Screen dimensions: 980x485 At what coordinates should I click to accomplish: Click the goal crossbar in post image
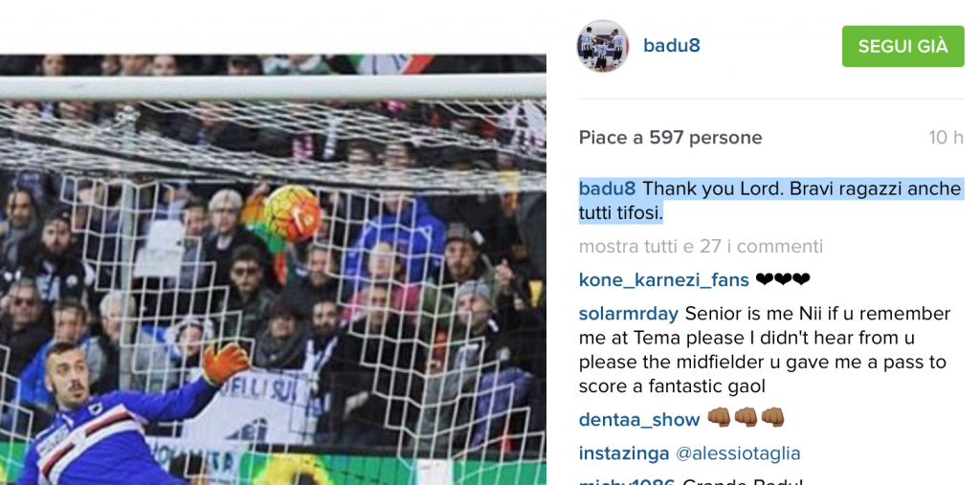coord(273,87)
